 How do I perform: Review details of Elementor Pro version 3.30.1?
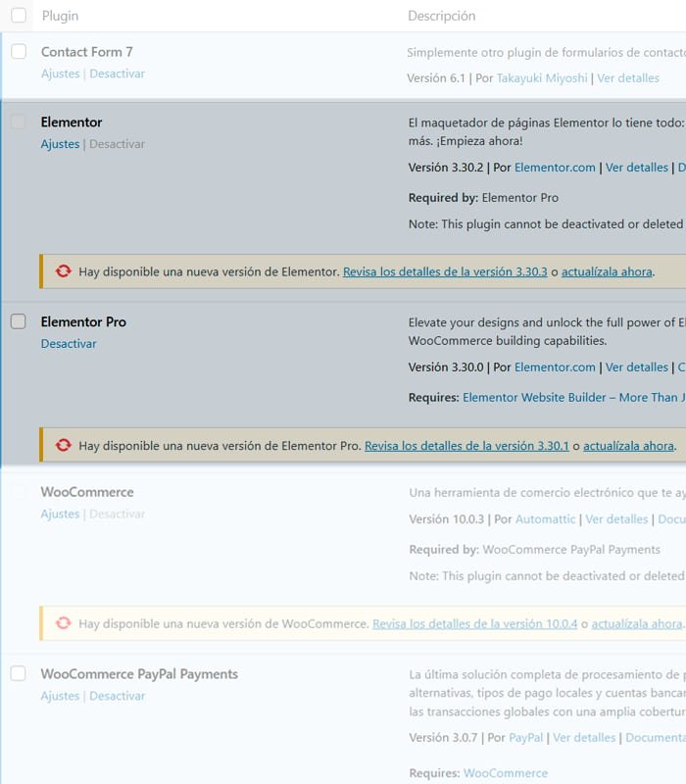[466, 446]
